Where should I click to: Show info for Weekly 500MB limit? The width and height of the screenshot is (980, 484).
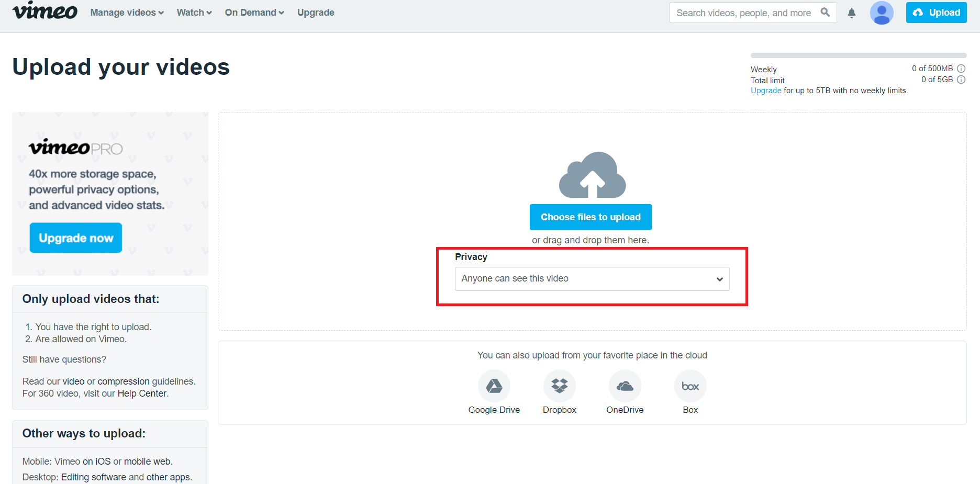click(x=961, y=69)
